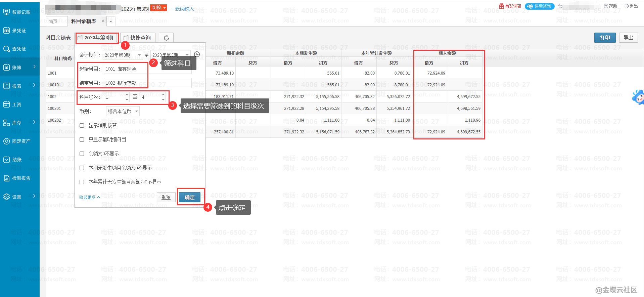The image size is (644, 297).
Task: Open the 币别 综合本位币 dropdown
Action: tap(123, 111)
